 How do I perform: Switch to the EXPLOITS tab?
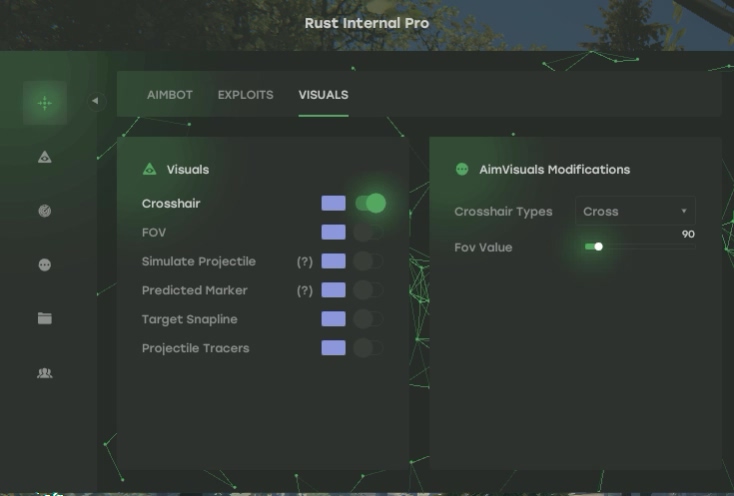pyautogui.click(x=245, y=95)
